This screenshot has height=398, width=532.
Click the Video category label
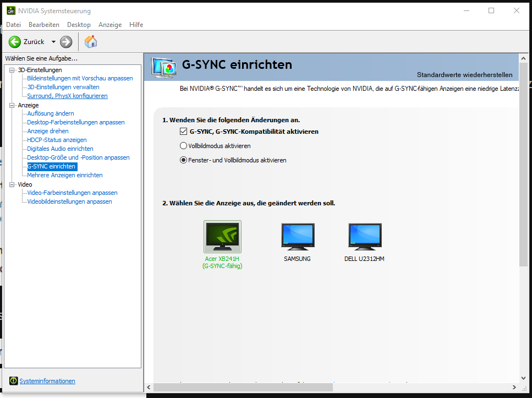click(25, 184)
